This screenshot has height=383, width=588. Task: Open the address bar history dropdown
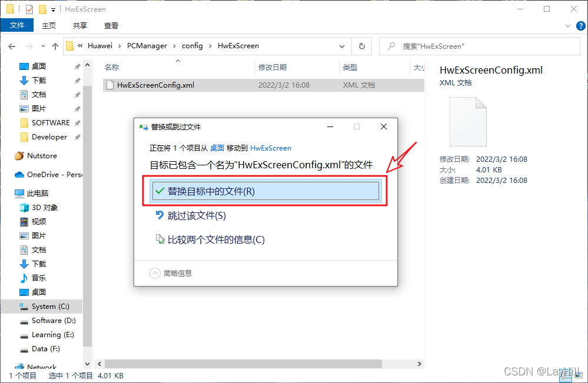coord(342,46)
